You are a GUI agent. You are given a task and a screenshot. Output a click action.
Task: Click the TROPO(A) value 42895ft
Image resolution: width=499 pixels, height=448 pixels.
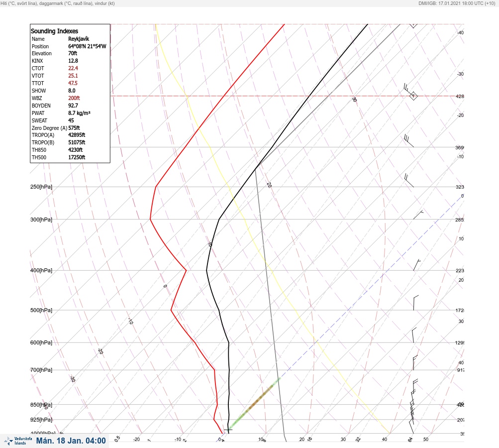pos(77,135)
